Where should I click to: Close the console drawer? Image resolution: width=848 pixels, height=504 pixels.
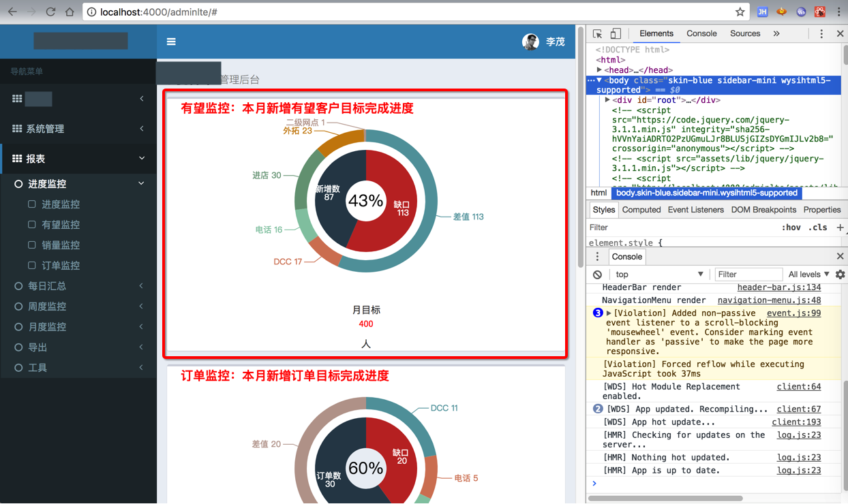tap(840, 257)
